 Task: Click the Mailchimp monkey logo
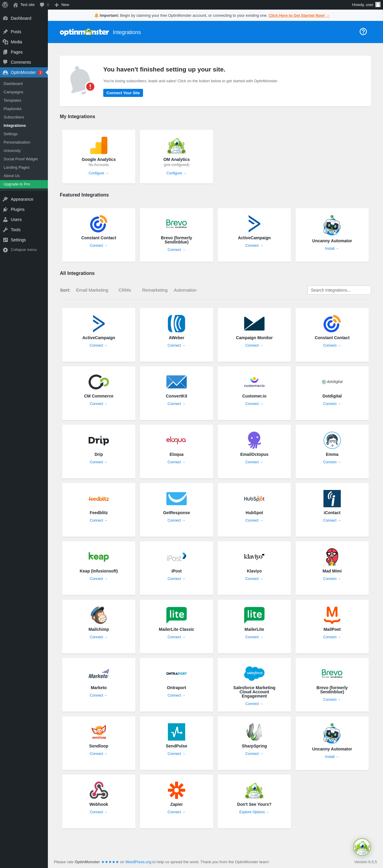(x=99, y=615)
